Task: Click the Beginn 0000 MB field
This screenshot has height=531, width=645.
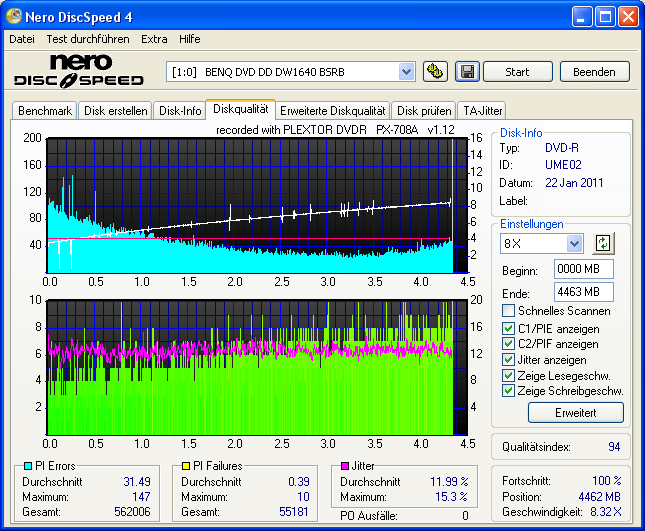Action: coord(584,269)
